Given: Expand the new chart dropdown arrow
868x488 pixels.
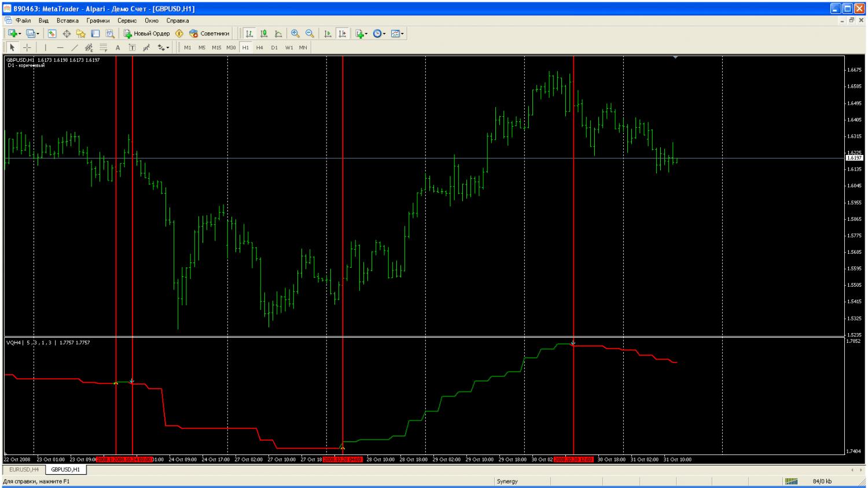Looking at the screenshot, I should coord(20,34).
